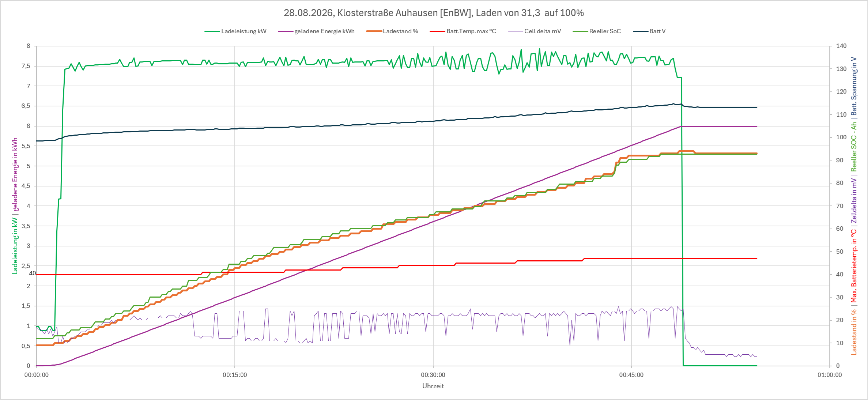The height and width of the screenshot is (400, 868).
Task: Click the 00:30:00 time axis label
Action: coord(433,375)
